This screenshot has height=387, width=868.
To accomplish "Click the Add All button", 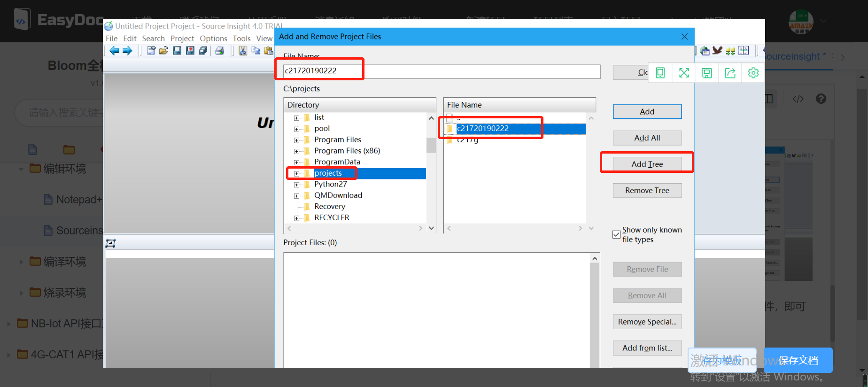I will pos(647,138).
